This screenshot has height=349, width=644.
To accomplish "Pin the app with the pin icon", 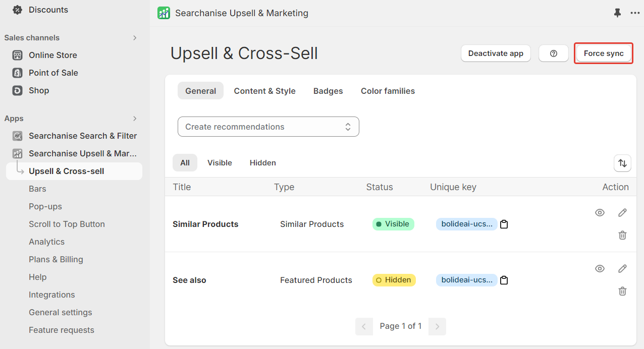I will pyautogui.click(x=617, y=13).
